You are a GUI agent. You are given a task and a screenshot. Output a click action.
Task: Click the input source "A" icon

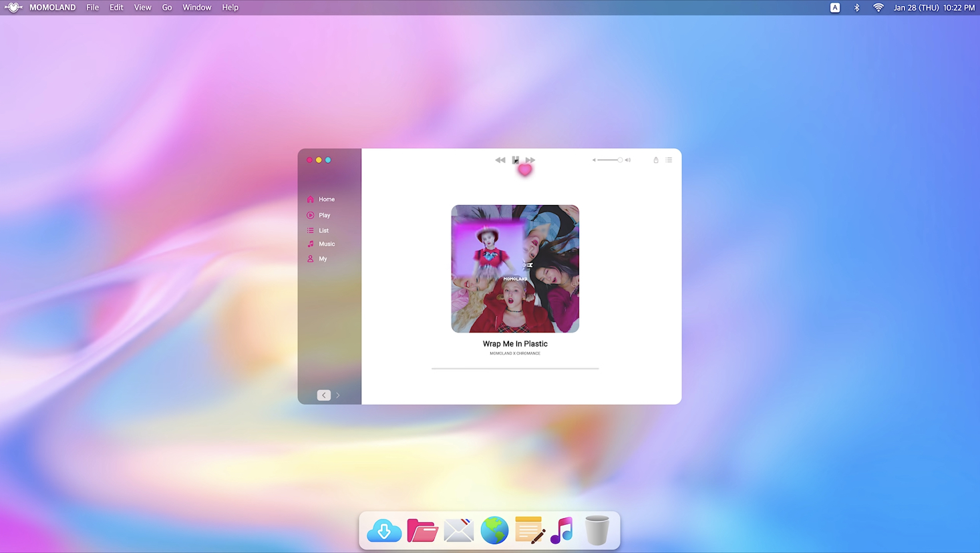[x=835, y=7]
